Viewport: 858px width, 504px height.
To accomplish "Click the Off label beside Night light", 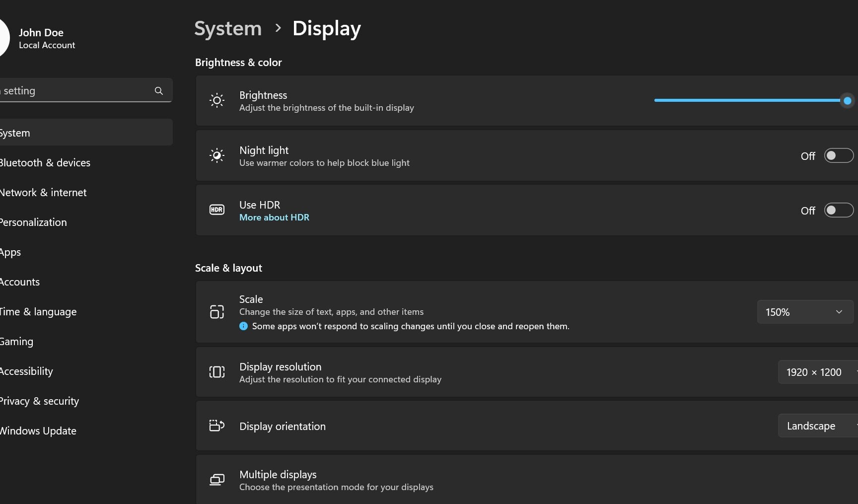I will [808, 156].
